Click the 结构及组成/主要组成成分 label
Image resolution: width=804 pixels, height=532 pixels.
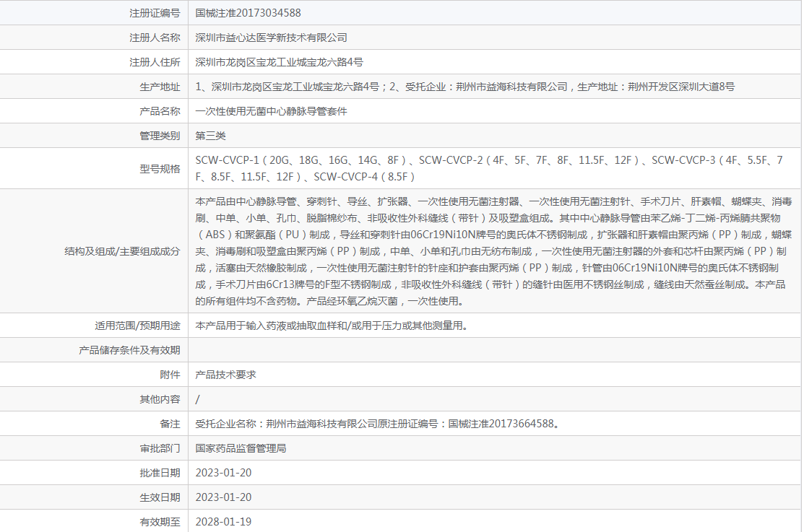(x=122, y=251)
